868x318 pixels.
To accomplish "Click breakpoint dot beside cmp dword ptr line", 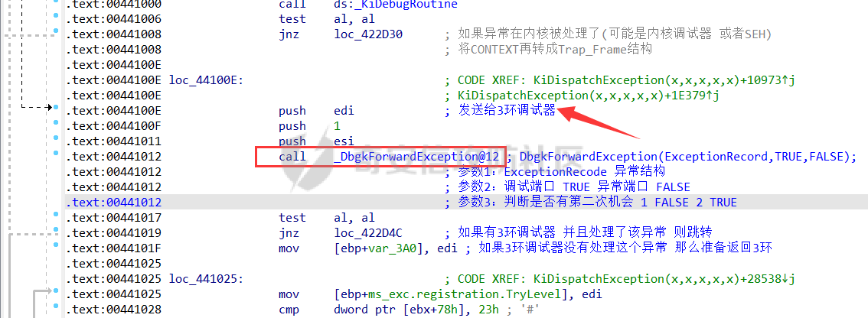I will (56, 306).
